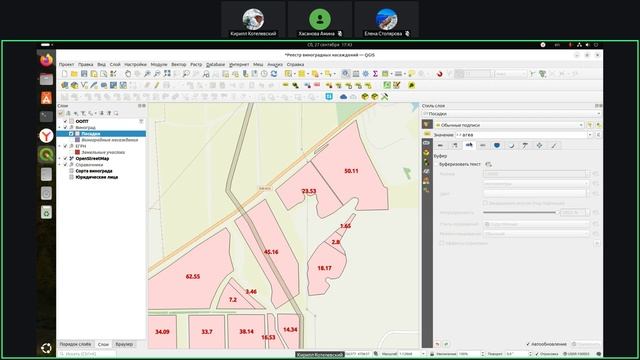Viewport: 640px width, 360px height.
Task: Select the Zoom In magnifier tool
Action: coord(147,74)
